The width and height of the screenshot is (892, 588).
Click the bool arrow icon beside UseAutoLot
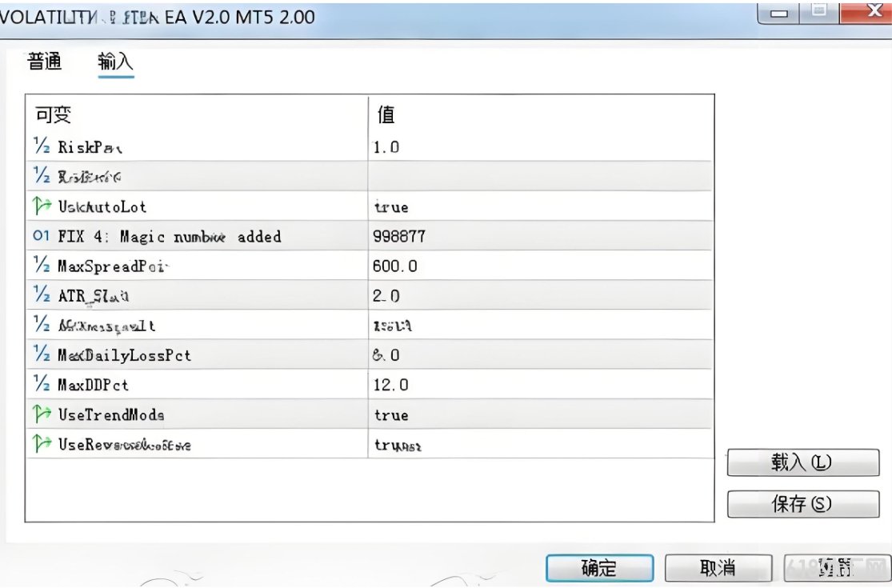point(42,206)
